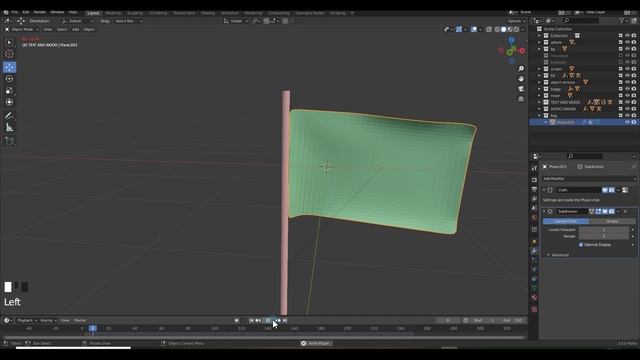The width and height of the screenshot is (640, 360).
Task: Select the Measure tool
Action: tap(9, 128)
